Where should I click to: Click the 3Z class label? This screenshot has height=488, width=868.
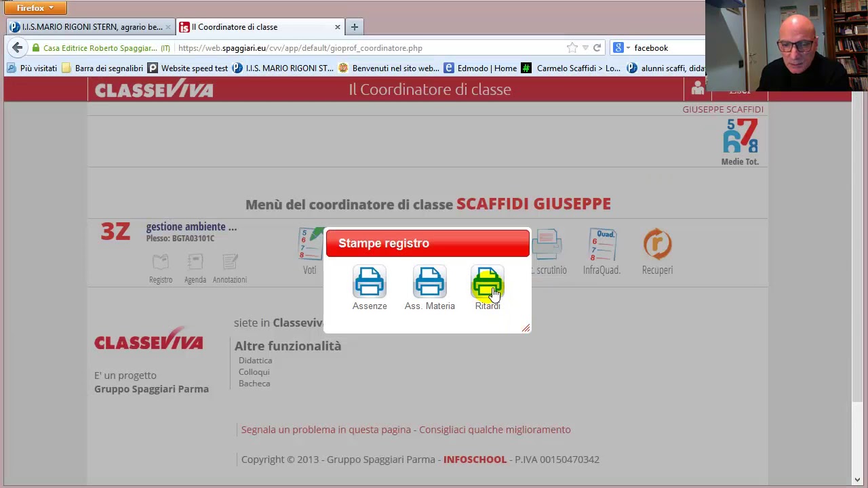[115, 232]
